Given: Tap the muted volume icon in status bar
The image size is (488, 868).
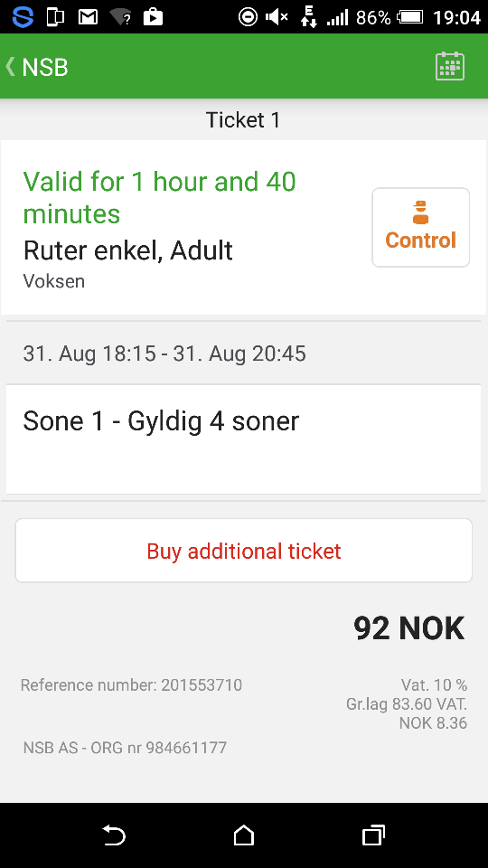Looking at the screenshot, I should (x=277, y=17).
